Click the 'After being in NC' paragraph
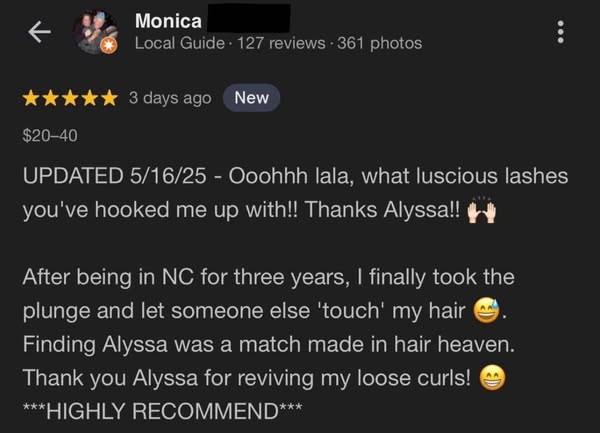600x433 pixels. (269, 327)
